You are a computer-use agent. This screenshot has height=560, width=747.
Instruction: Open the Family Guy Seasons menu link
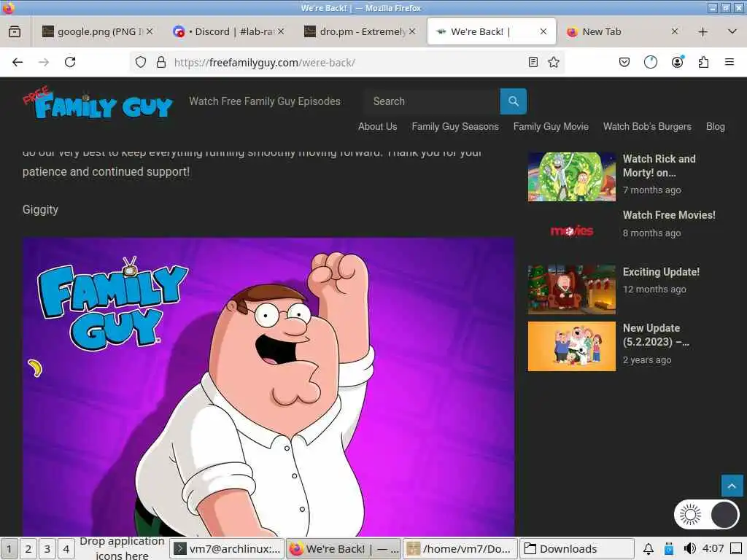(455, 127)
